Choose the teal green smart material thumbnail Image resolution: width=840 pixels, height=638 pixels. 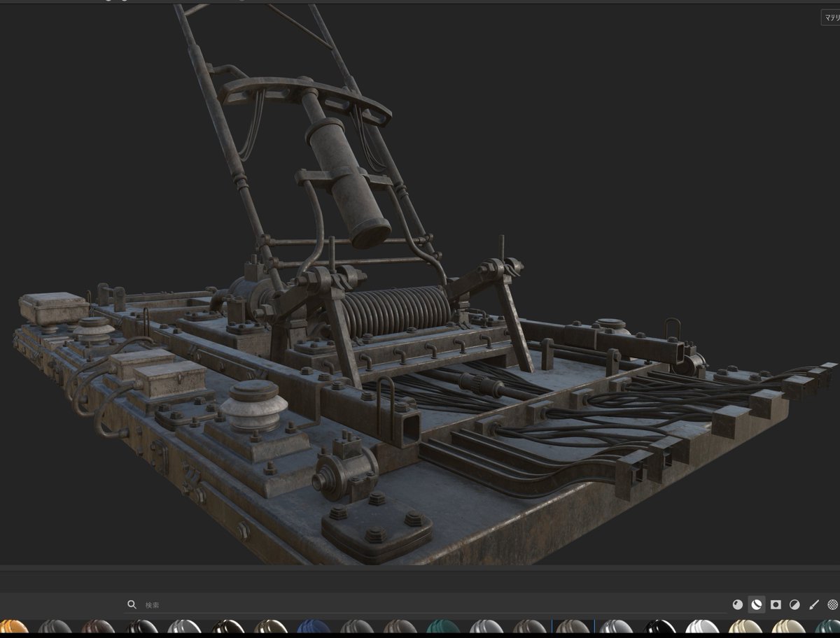[x=442, y=627]
